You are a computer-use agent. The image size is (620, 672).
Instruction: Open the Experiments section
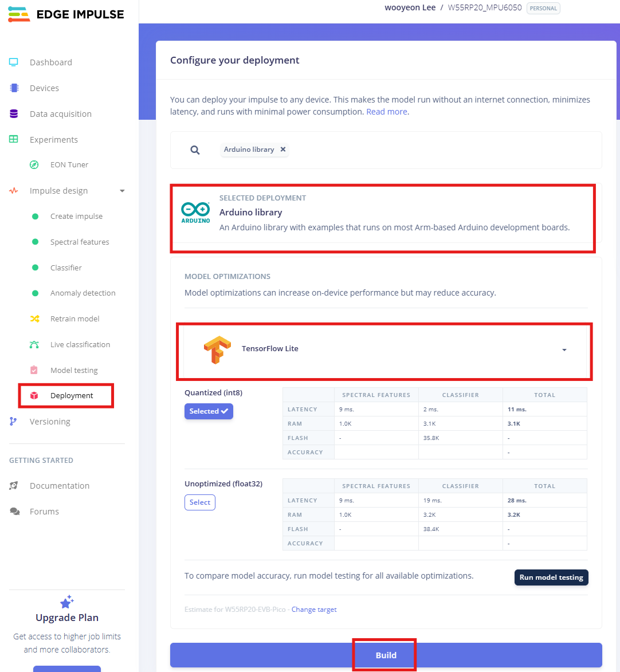[x=54, y=139]
